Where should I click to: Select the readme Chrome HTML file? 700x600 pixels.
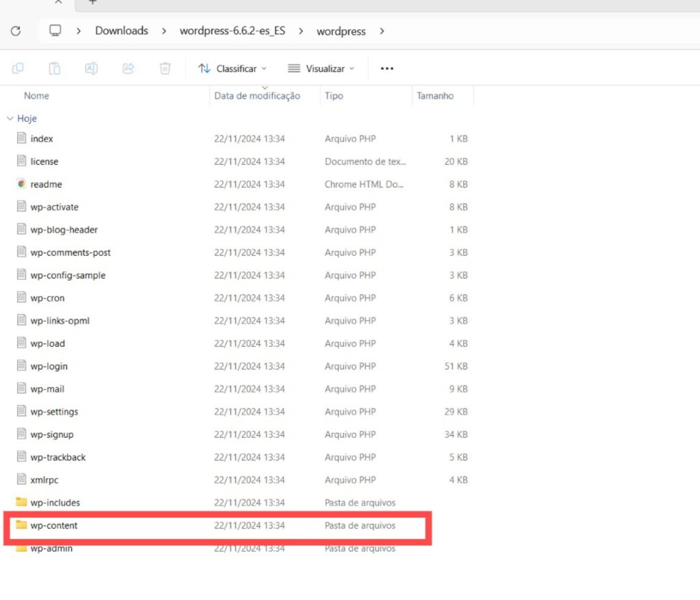pos(46,184)
